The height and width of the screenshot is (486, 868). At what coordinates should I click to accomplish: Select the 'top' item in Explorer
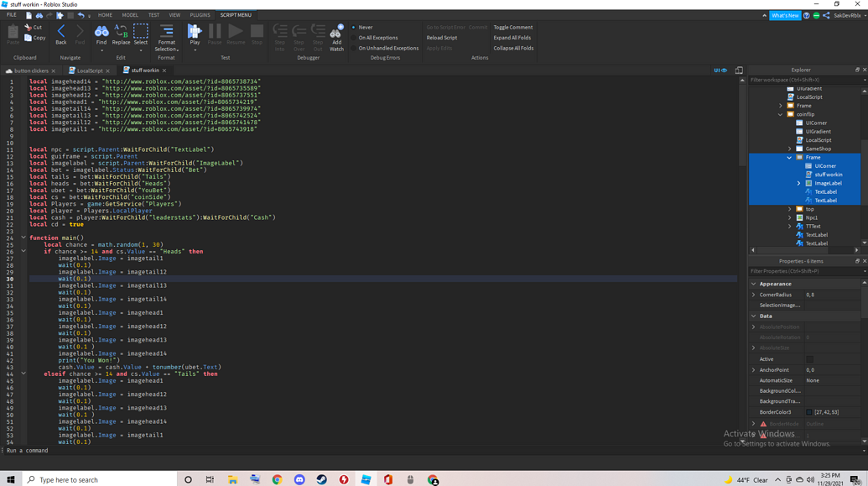(809, 209)
